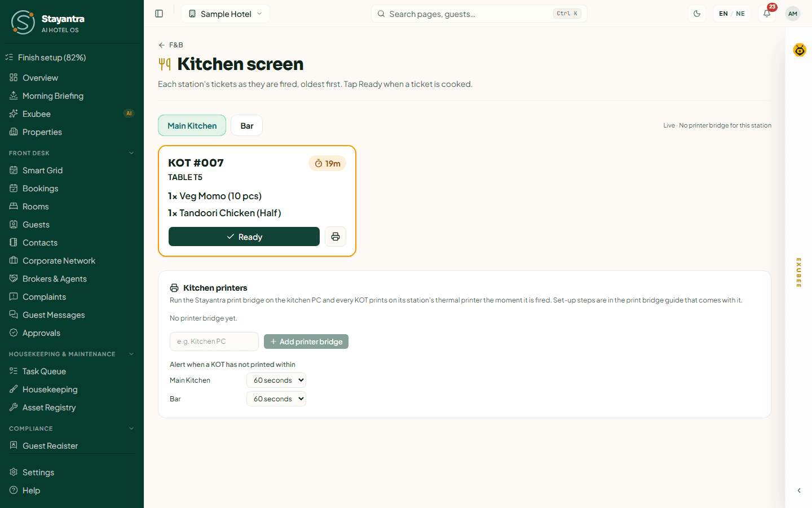Open Settings
Image resolution: width=812 pixels, height=508 pixels.
click(x=72, y=472)
